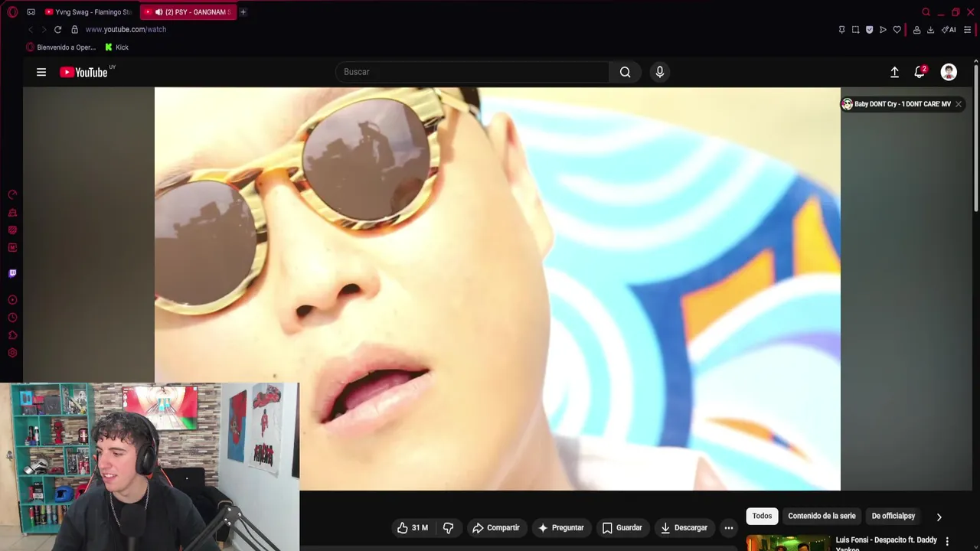This screenshot has width=980, height=551.
Task: Open the Flow send icon
Action: (883, 30)
